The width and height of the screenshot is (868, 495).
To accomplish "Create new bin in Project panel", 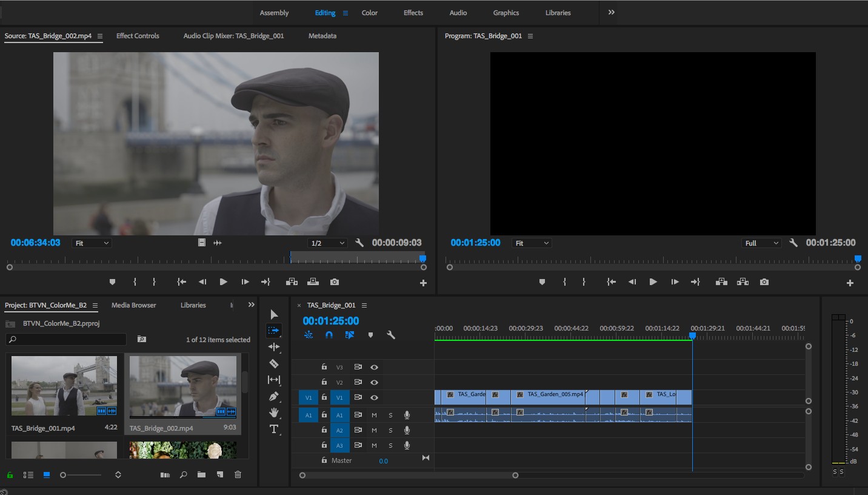I will pyautogui.click(x=201, y=475).
